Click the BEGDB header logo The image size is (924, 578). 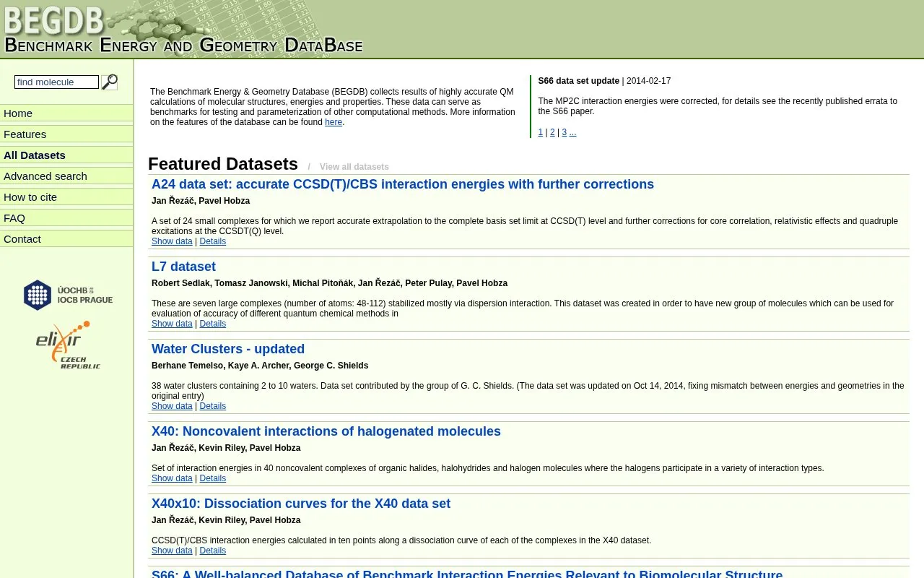183,29
